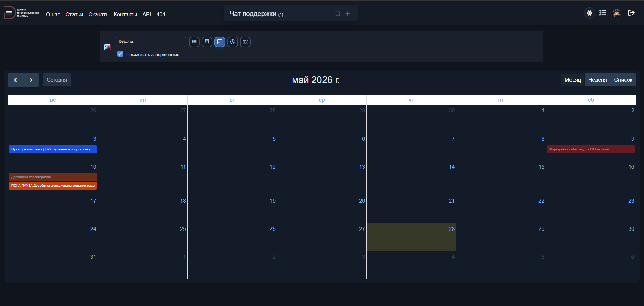This screenshot has height=306, width=644.
Task: Switch to the Список view tab
Action: 623,80
